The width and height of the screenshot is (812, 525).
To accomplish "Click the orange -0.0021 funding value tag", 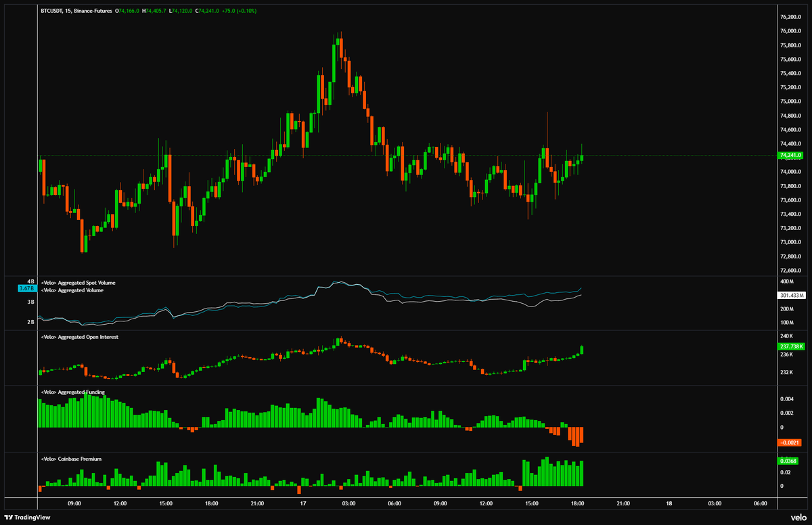I will tap(790, 442).
